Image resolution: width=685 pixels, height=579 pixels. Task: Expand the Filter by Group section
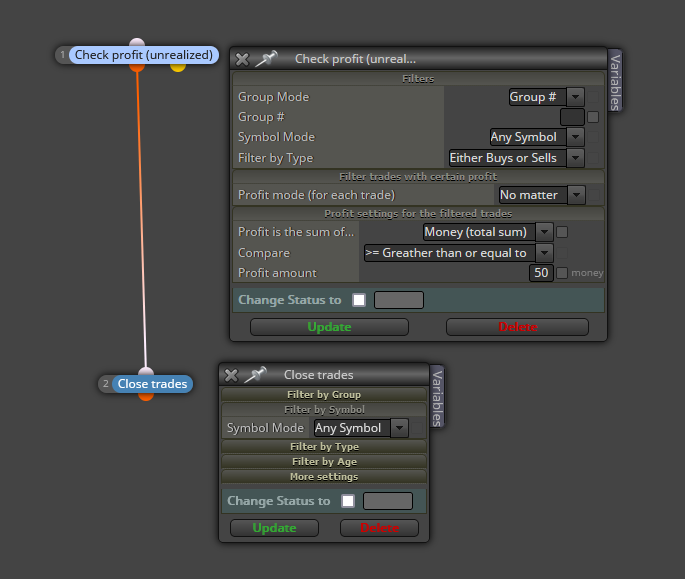324,395
